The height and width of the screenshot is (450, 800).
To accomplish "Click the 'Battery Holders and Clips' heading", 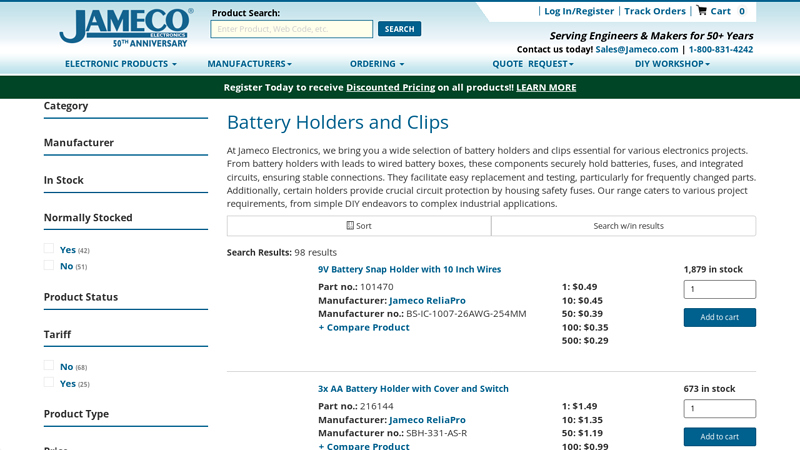I will [338, 122].
